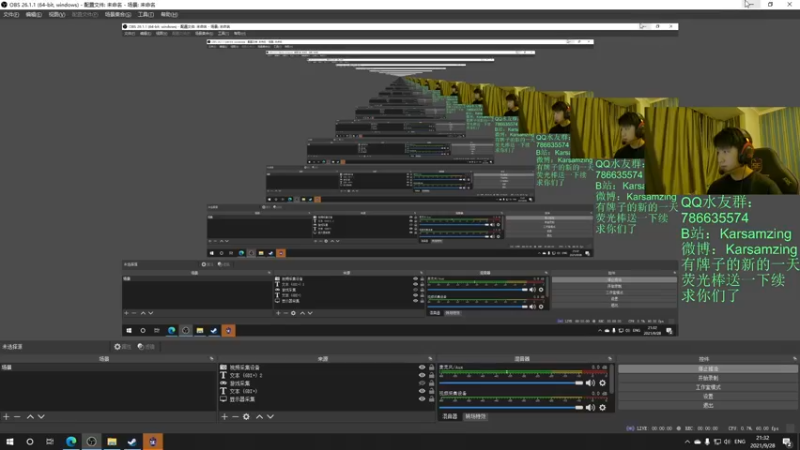800x450 pixels.
Task: Click 停止推流 (Stop Streaming) button
Action: [x=708, y=368]
